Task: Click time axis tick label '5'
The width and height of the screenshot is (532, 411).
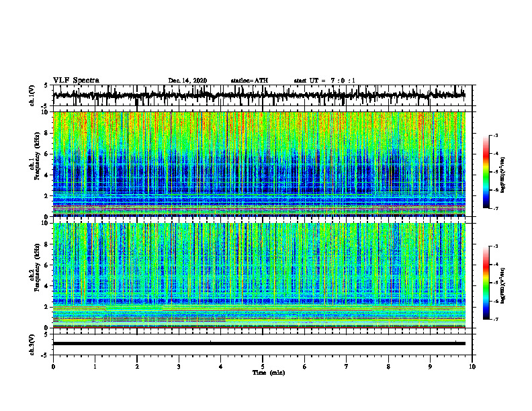Action: (x=263, y=367)
